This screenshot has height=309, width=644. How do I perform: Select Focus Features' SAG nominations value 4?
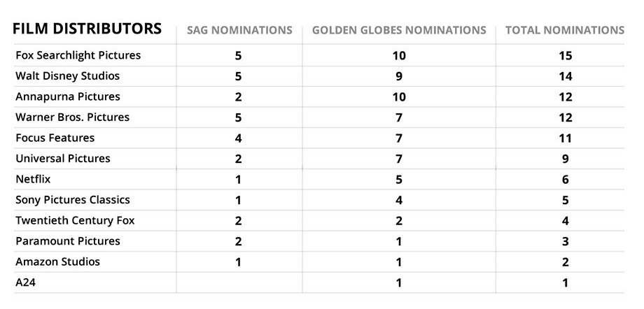point(239,138)
